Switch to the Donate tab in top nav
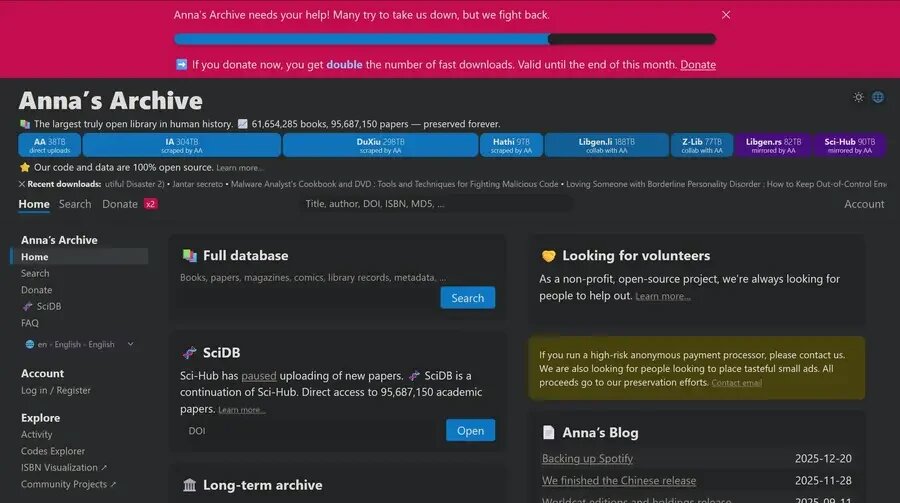 tap(120, 204)
